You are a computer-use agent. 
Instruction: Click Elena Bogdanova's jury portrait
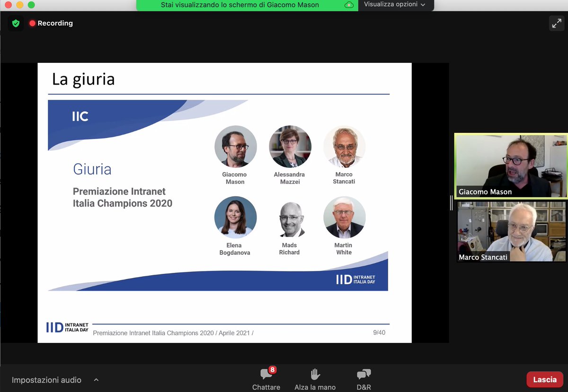[235, 217]
